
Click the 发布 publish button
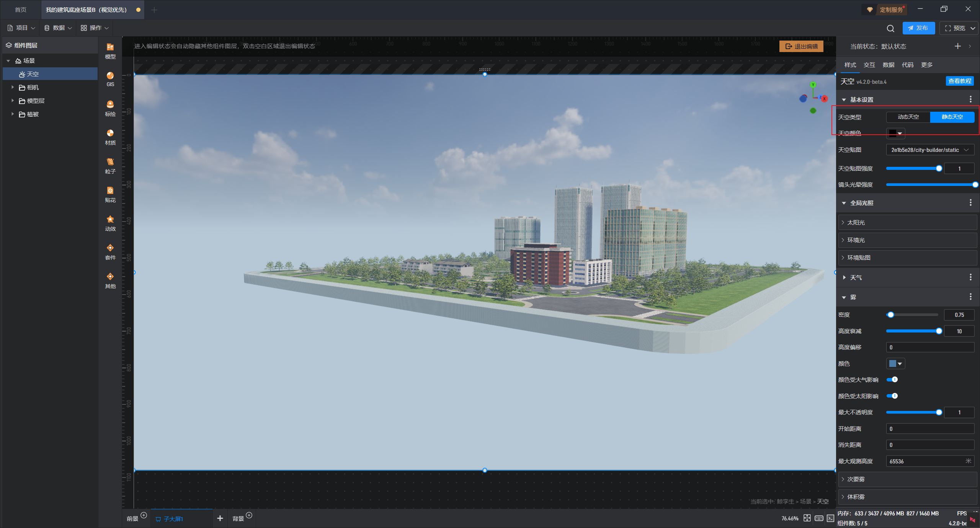click(918, 28)
